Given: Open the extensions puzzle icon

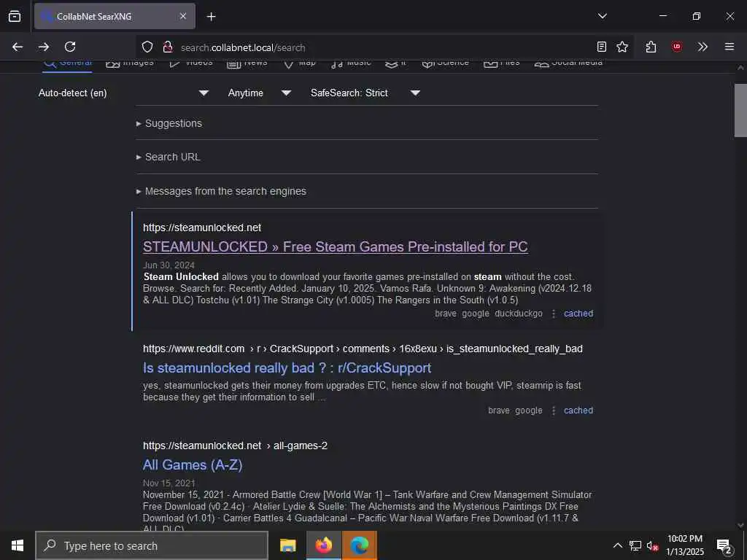Looking at the screenshot, I should pos(651,47).
